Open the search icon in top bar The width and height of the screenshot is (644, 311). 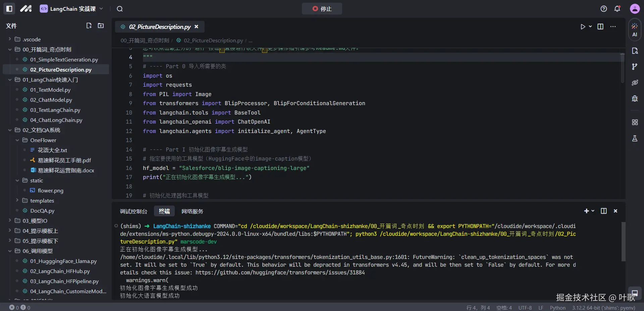tap(120, 9)
